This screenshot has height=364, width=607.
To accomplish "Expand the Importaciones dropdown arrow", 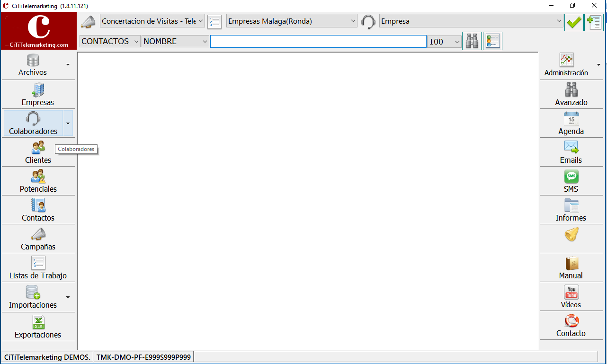I will [68, 297].
